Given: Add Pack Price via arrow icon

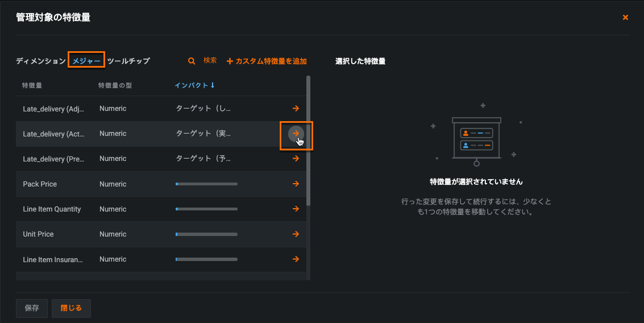Looking at the screenshot, I should click(x=296, y=184).
